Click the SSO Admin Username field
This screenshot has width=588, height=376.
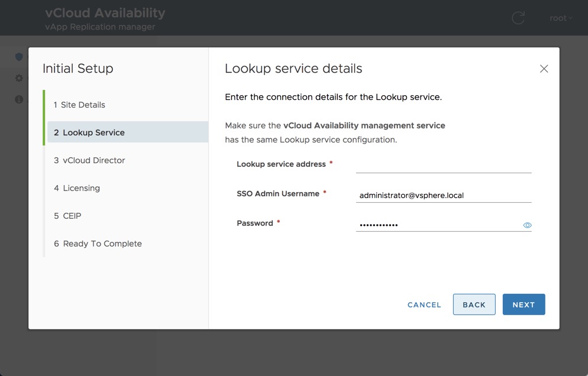click(443, 195)
